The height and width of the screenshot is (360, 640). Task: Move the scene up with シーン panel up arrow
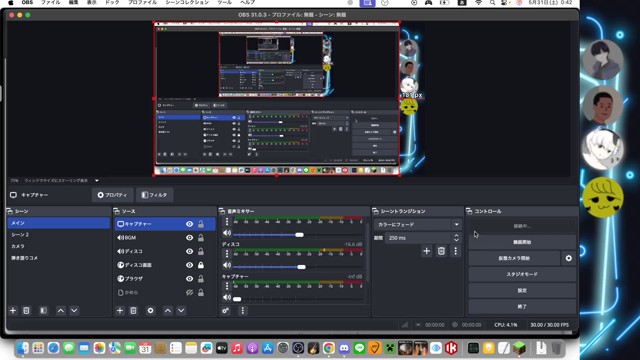pos(61,311)
